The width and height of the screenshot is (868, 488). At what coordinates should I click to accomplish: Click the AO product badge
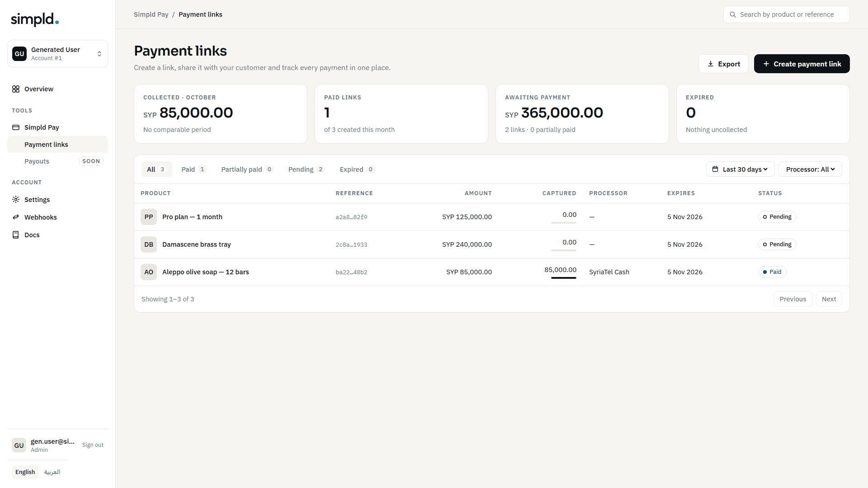[149, 272]
